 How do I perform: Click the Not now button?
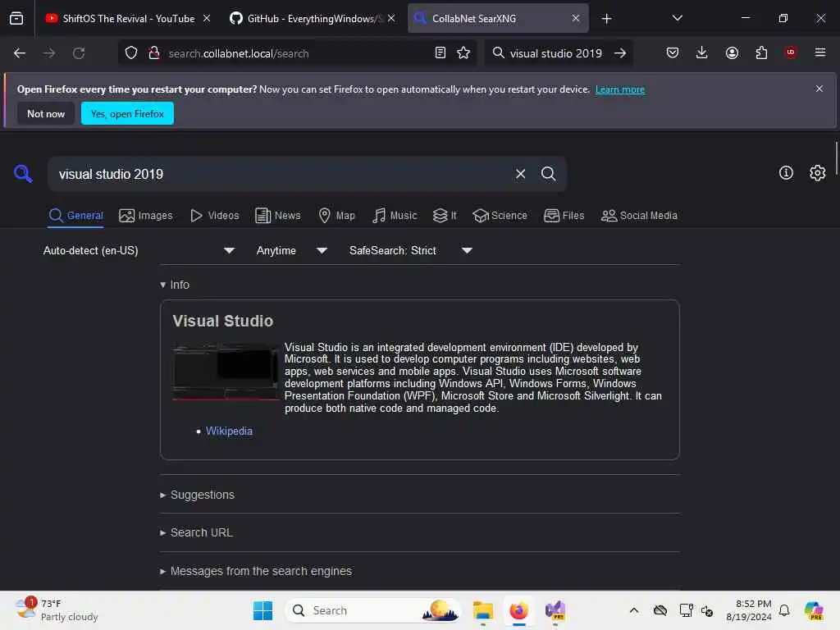tap(46, 113)
